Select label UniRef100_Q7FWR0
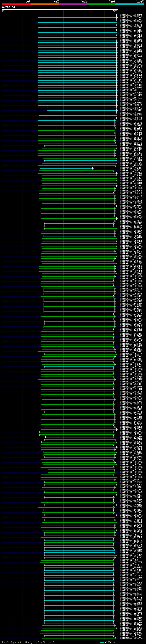This screenshot has width=146, height=644. coord(131,95)
